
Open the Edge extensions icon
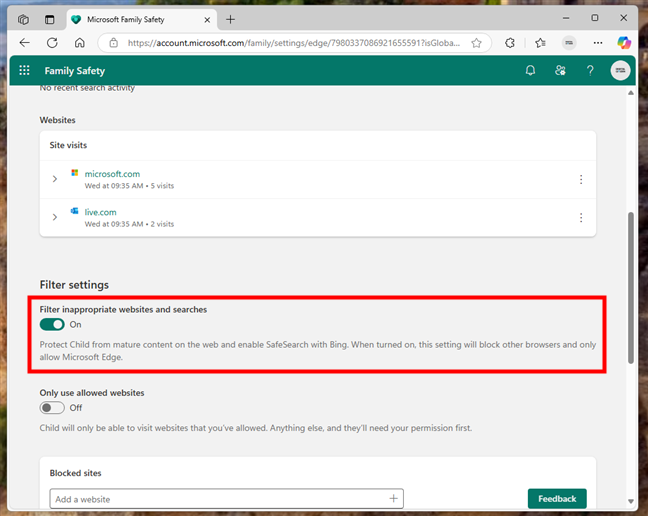[x=510, y=43]
